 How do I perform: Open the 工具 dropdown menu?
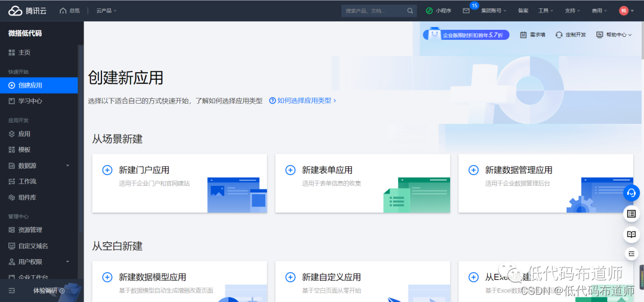pos(546,11)
